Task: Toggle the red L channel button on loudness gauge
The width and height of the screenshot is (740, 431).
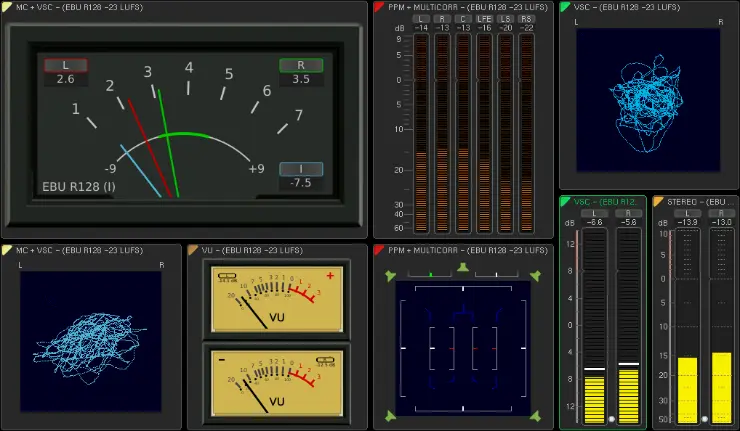Action: click(x=66, y=65)
